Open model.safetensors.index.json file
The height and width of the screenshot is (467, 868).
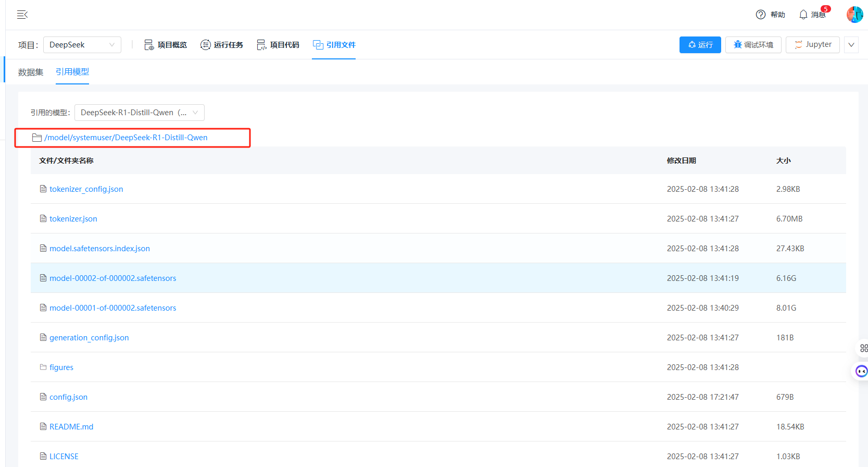(99, 249)
